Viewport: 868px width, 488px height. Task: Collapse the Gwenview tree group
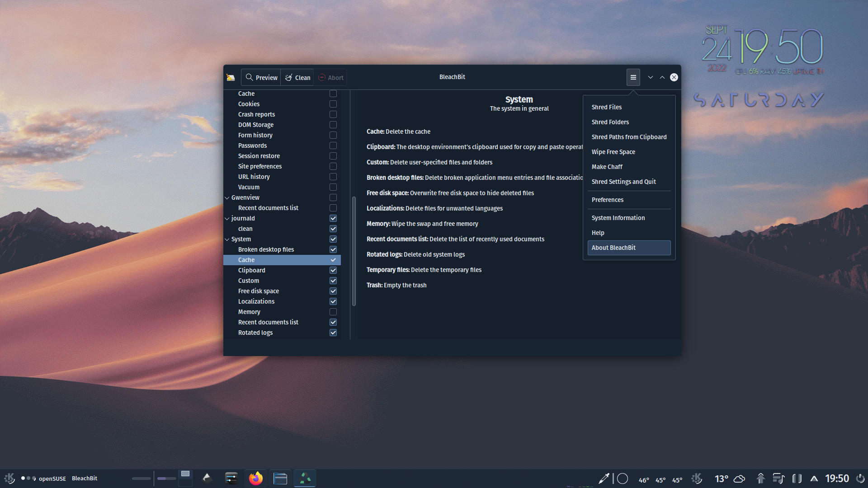click(x=227, y=197)
